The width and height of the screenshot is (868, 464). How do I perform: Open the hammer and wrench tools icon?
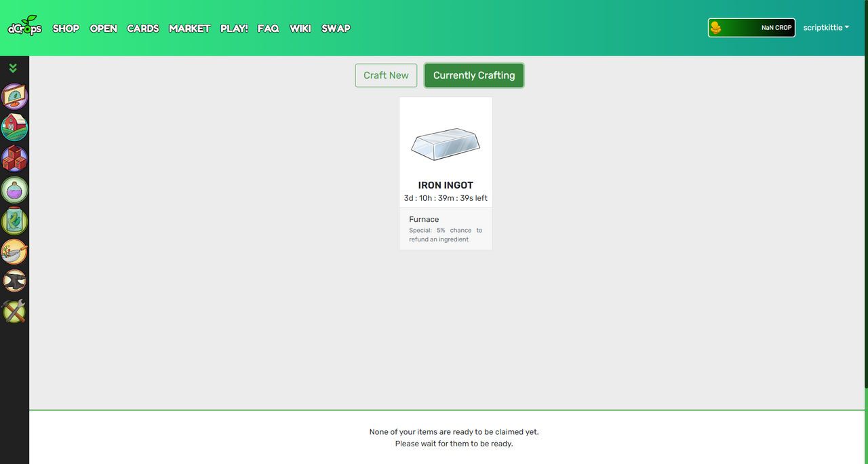coord(14,311)
